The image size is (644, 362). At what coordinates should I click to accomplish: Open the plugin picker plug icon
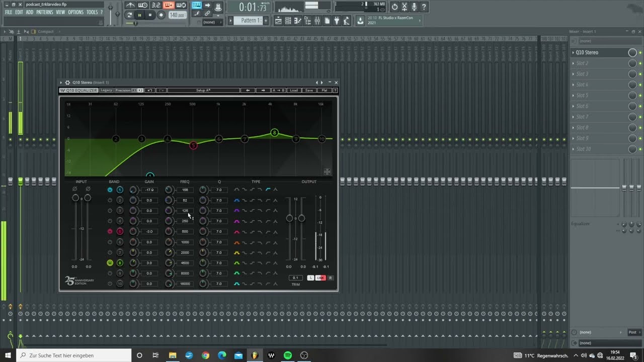[337, 21]
